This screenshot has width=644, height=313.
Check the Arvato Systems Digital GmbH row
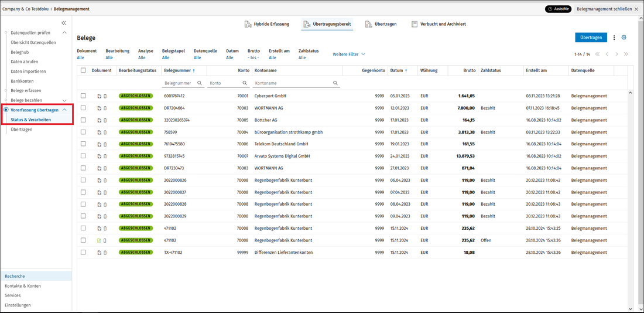coord(83,156)
